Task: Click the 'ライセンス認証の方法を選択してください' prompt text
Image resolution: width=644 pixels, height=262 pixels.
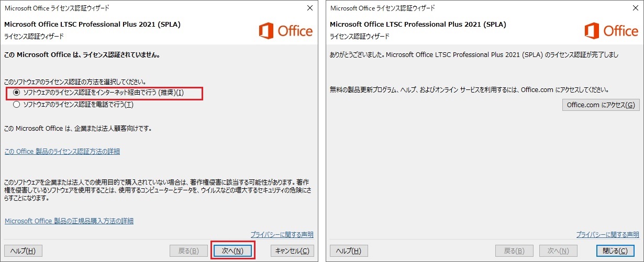Action: click(x=75, y=82)
